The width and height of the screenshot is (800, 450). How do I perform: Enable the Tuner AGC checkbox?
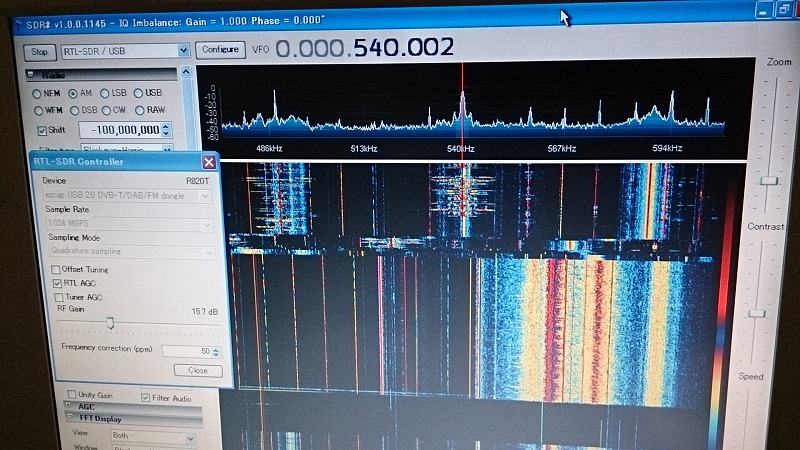(59, 297)
